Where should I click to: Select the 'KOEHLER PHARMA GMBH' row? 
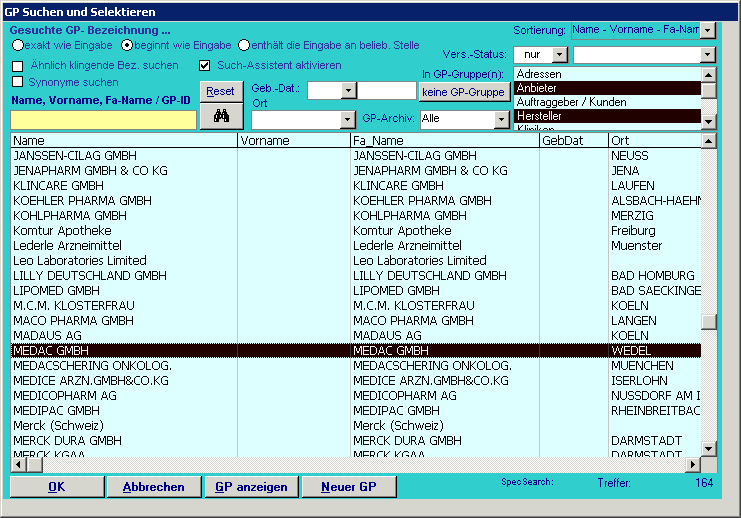356,200
